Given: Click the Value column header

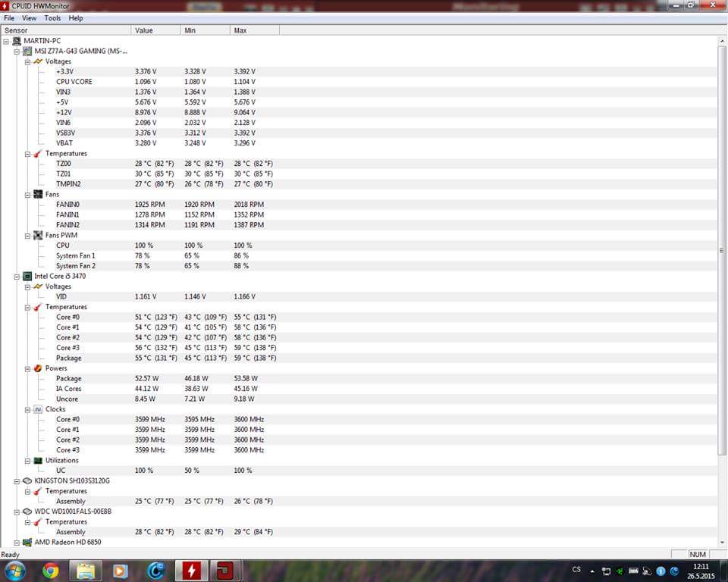Looking at the screenshot, I should coord(156,30).
